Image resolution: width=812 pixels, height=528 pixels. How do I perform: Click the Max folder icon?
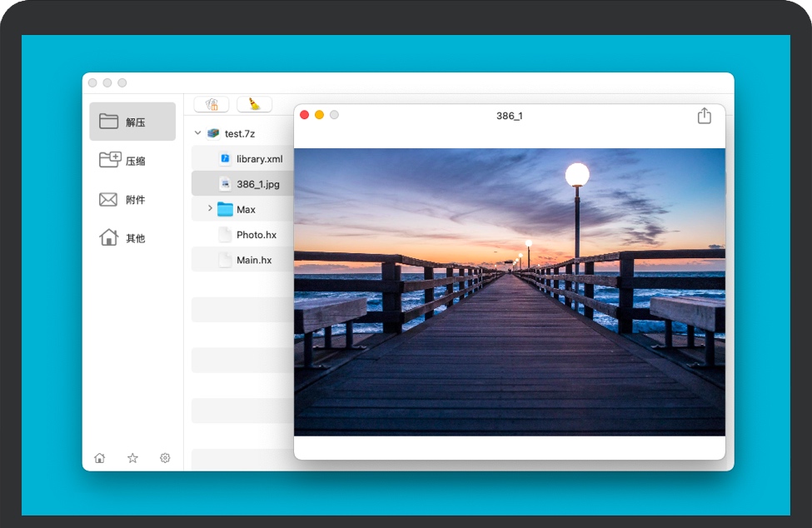[x=225, y=209]
